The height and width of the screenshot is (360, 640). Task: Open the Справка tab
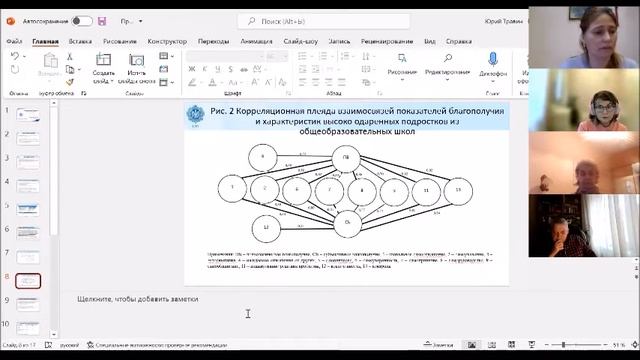click(459, 41)
